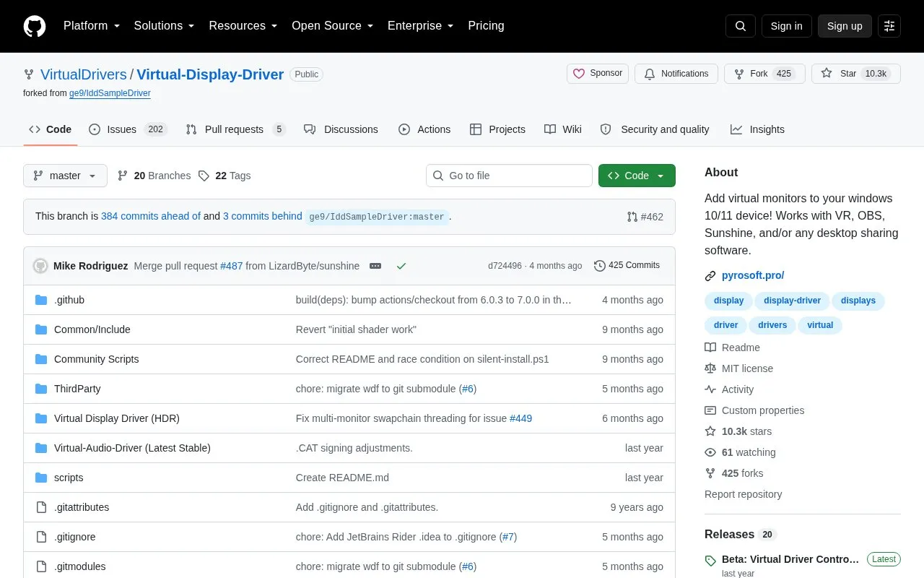The width and height of the screenshot is (924, 578).
Task: Click the Sponsor heart button
Action: click(x=598, y=74)
